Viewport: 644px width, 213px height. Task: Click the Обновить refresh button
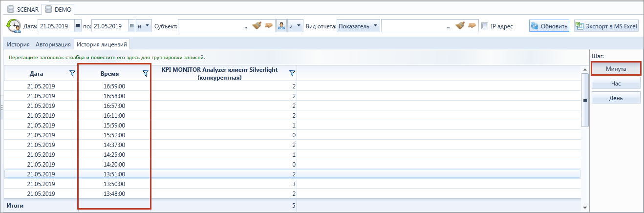tap(549, 26)
